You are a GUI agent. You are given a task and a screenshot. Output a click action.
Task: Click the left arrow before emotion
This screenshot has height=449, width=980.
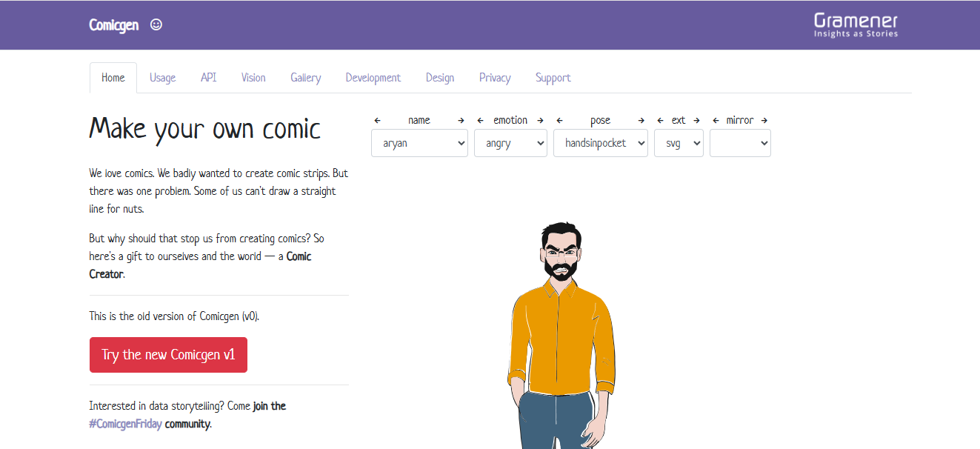click(x=480, y=120)
